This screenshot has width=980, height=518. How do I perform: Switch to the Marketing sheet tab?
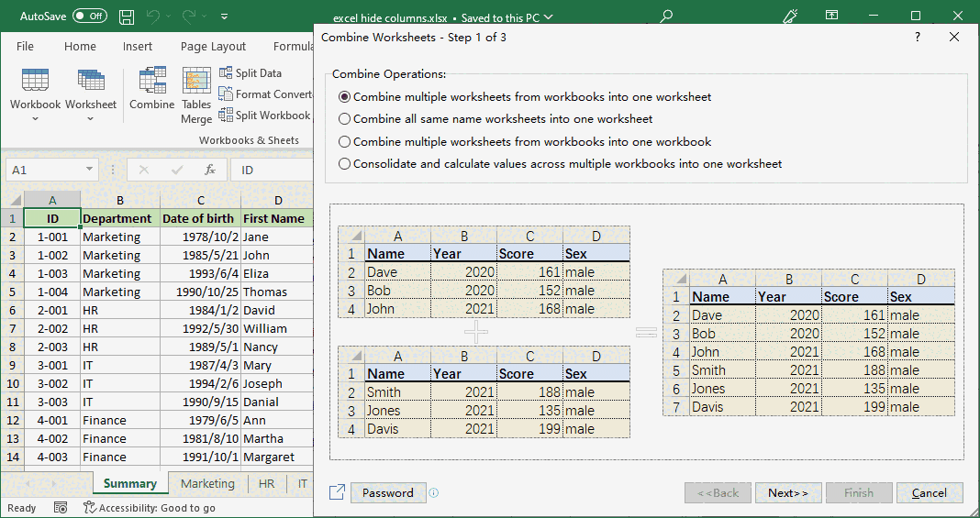pyautogui.click(x=207, y=483)
